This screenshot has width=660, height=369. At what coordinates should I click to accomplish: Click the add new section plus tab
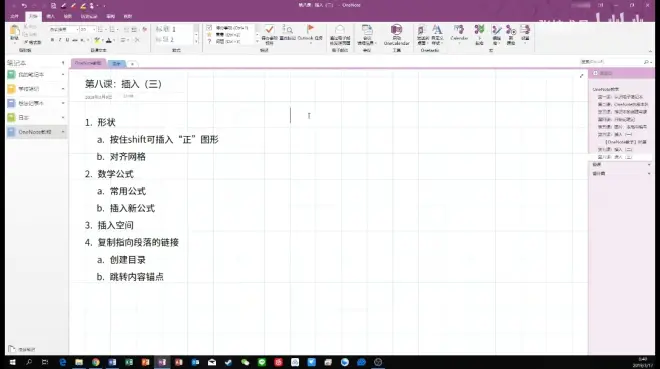(132, 64)
